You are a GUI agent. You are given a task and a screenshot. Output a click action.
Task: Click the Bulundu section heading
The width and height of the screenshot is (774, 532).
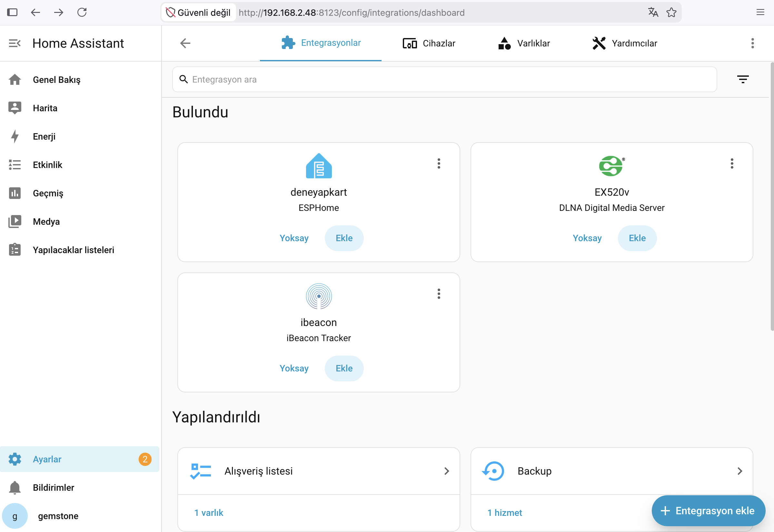(x=200, y=112)
